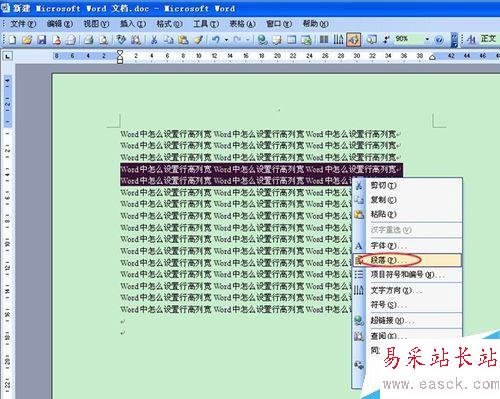Click the Permission toolbar icon
Viewport: 500px width, 399px height.
click(56, 40)
